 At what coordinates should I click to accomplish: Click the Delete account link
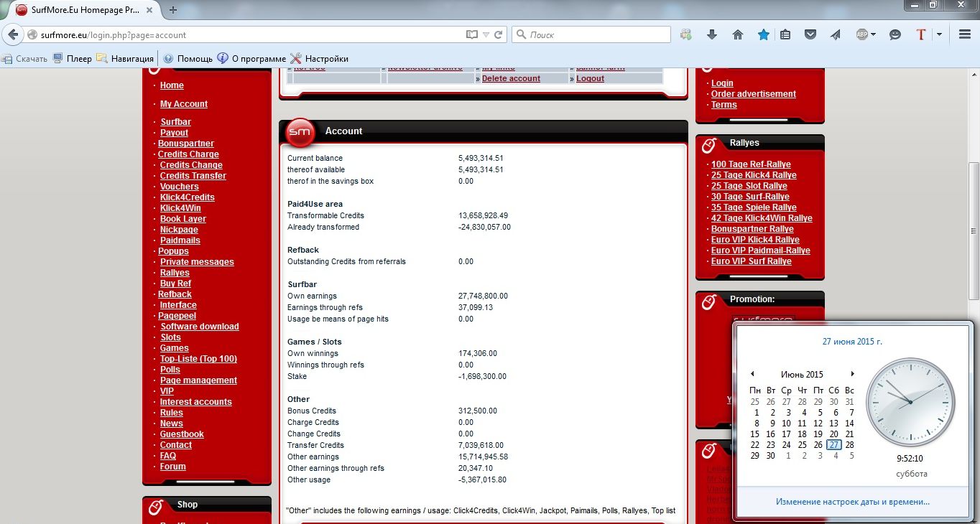511,78
